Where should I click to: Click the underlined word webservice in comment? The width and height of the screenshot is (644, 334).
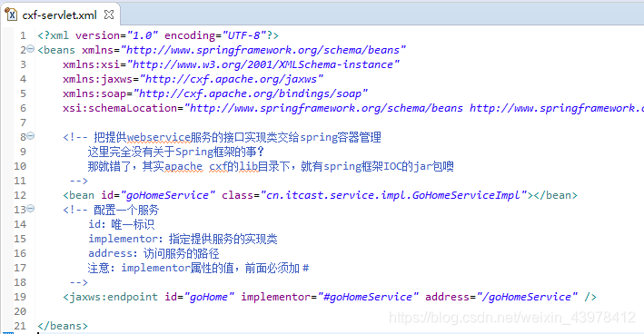pyautogui.click(x=159, y=137)
